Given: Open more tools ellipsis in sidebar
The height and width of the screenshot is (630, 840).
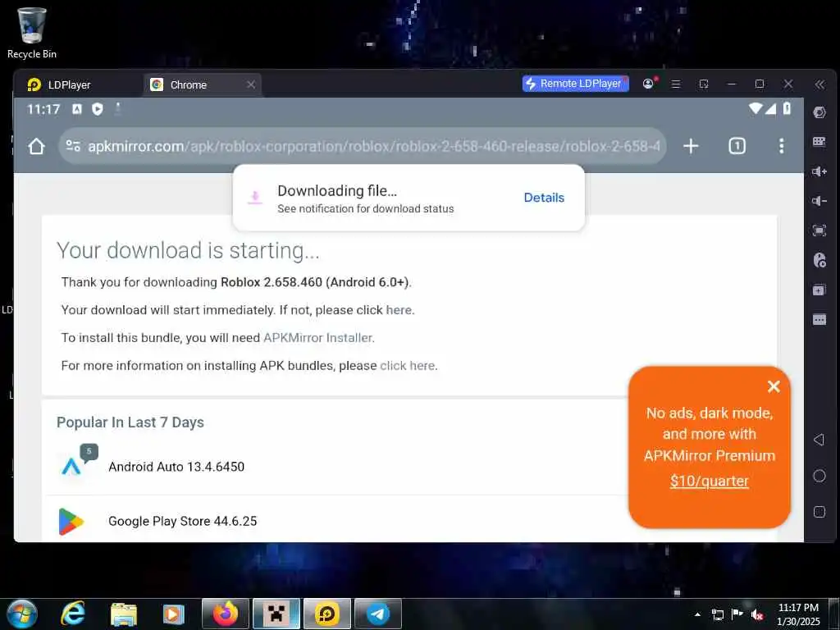Looking at the screenshot, I should (819, 320).
